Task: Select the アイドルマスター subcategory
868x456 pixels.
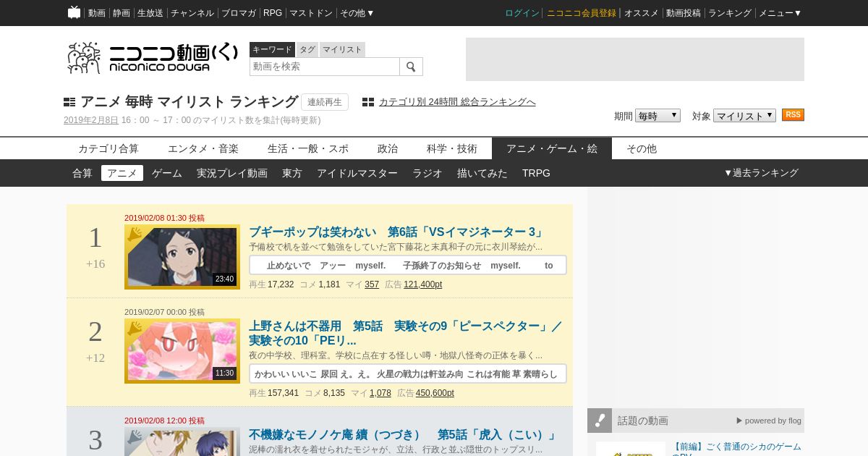Action: (357, 173)
